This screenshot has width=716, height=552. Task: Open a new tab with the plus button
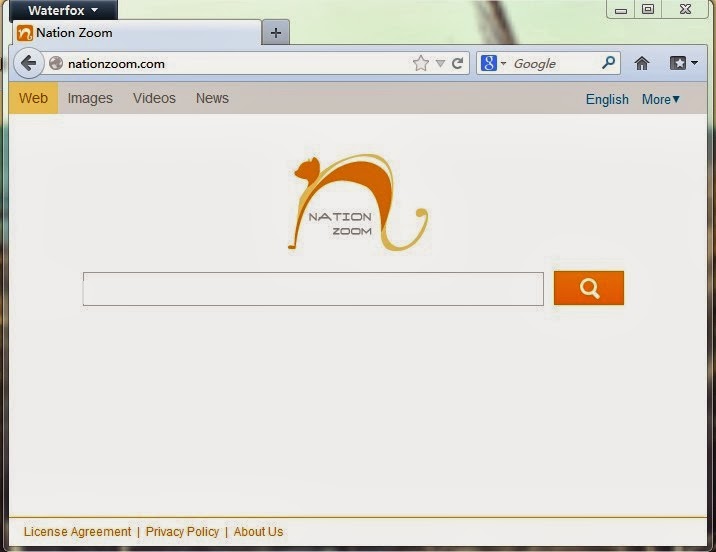pyautogui.click(x=275, y=33)
